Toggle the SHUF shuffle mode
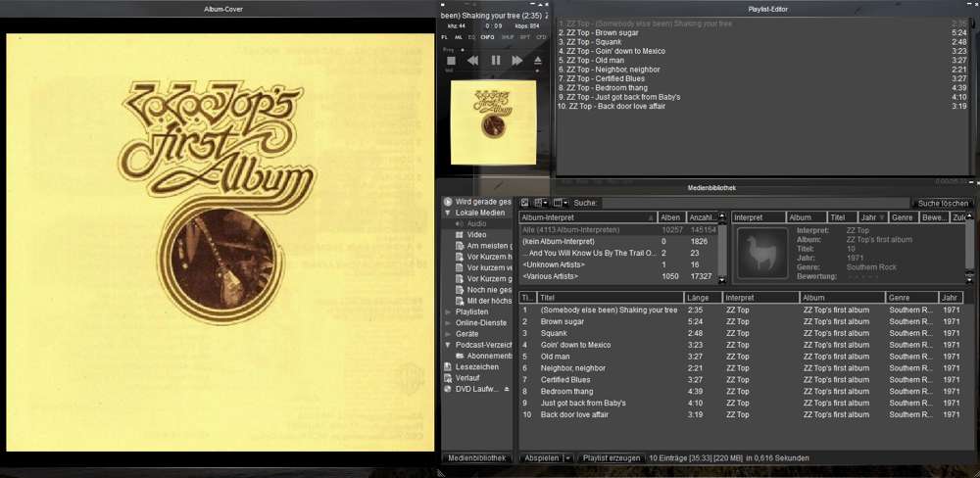Screen dimensions: 980x478 click(508, 37)
